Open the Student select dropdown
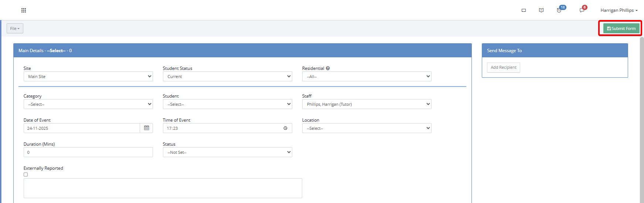This screenshot has height=203, width=644. [x=227, y=104]
